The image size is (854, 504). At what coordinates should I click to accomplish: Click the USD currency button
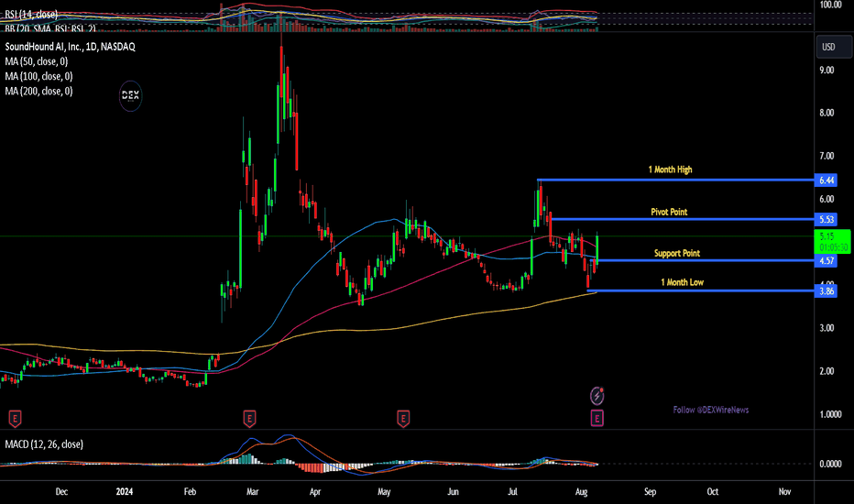833,47
